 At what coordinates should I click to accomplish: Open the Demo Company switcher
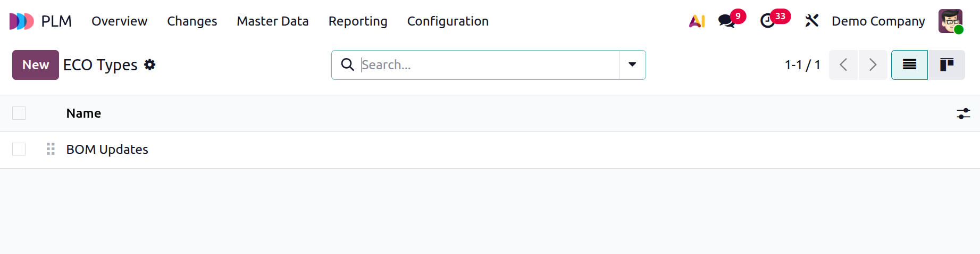tap(878, 21)
